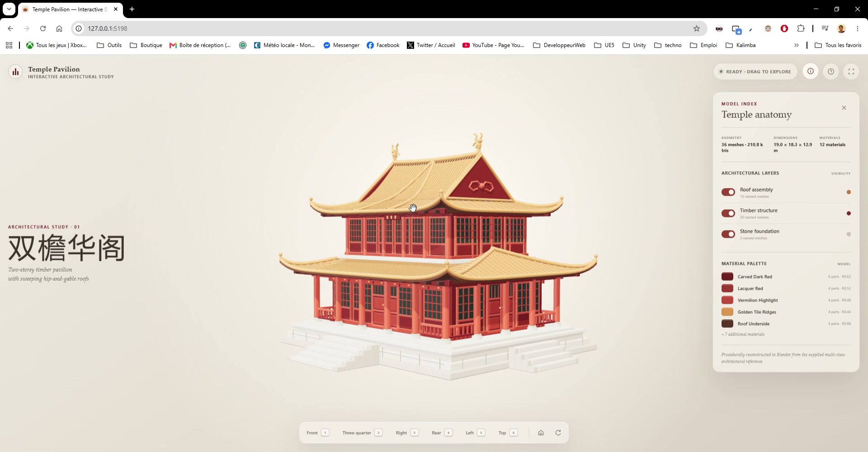Toggle Timber structure layer visibility
Image resolution: width=868 pixels, height=452 pixels.
[728, 213]
